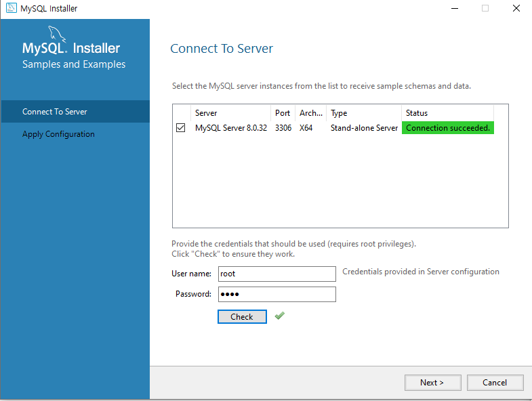Click the Check button
Viewport: 532px width, 401px height.
[242, 316]
